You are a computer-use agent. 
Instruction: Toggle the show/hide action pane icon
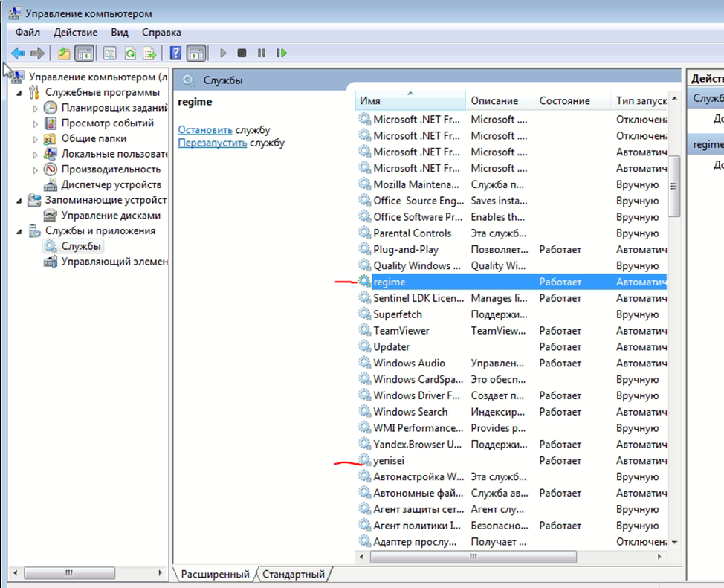(x=196, y=53)
